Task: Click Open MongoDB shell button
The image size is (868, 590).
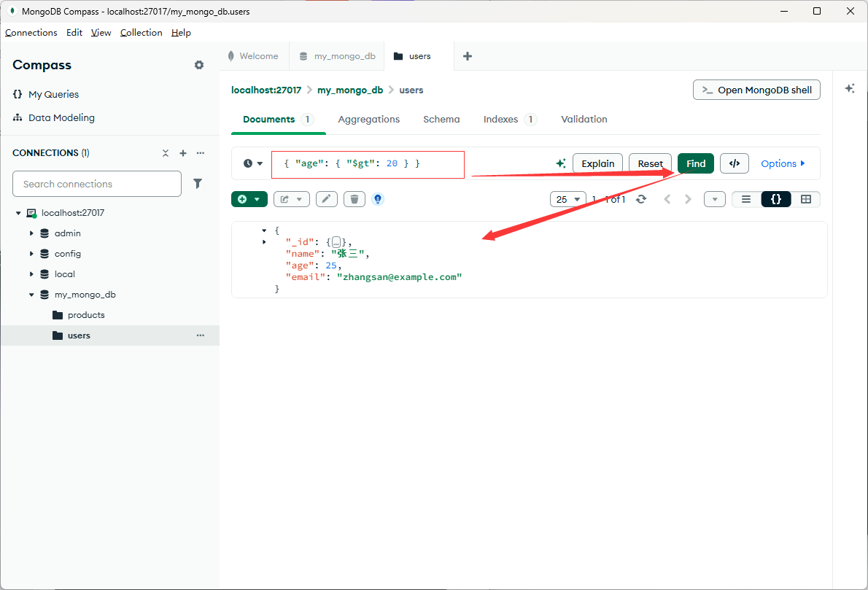Action: click(756, 90)
